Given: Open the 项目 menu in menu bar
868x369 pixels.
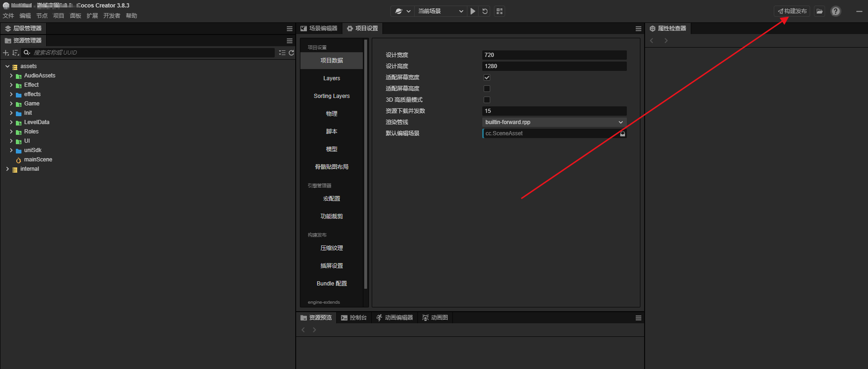Looking at the screenshot, I should click(58, 16).
